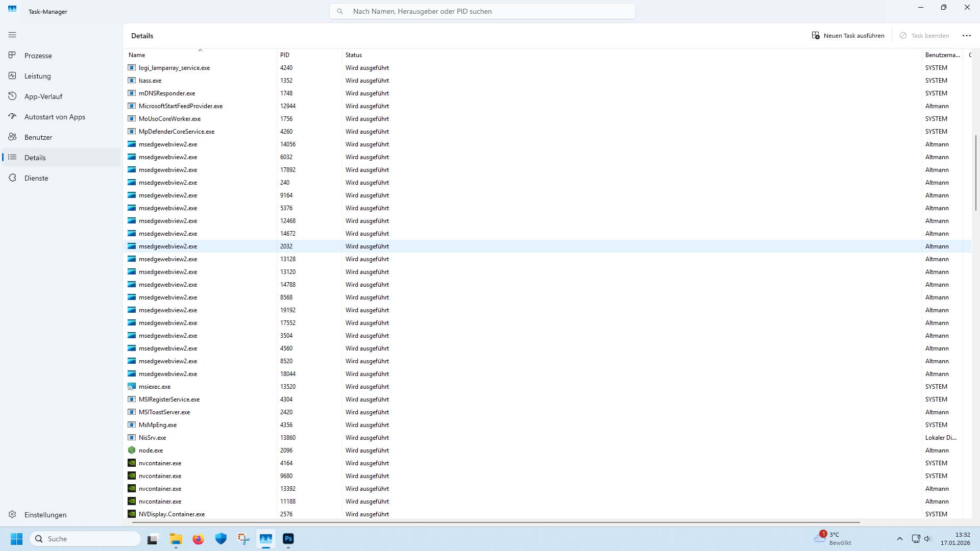The image size is (980, 551).
Task: Open the three-dot more options menu
Action: (x=966, y=36)
